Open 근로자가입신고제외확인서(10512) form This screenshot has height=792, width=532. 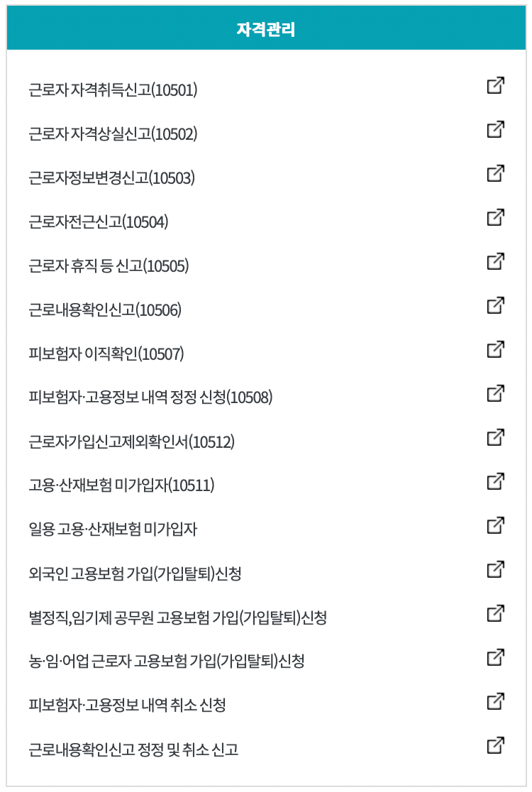(130, 441)
